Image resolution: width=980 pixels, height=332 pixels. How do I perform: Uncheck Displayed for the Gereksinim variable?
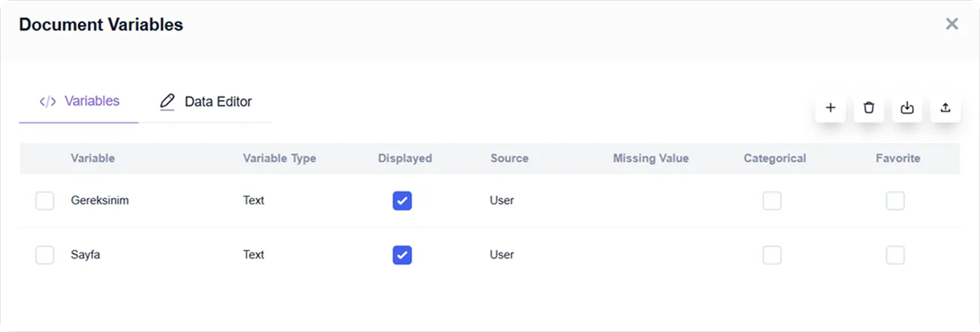(x=403, y=201)
